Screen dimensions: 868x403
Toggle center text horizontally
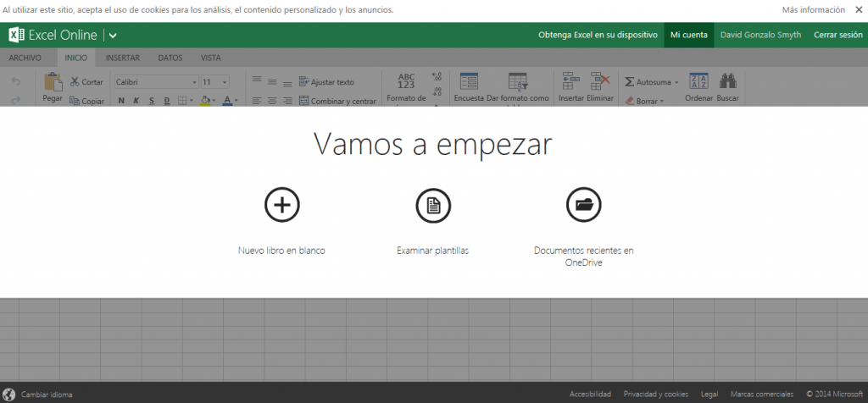point(272,101)
